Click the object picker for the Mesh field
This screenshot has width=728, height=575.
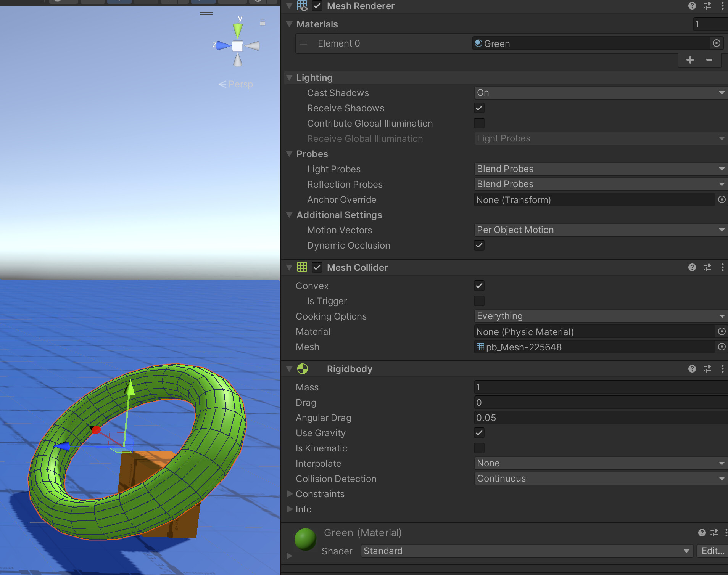(722, 347)
